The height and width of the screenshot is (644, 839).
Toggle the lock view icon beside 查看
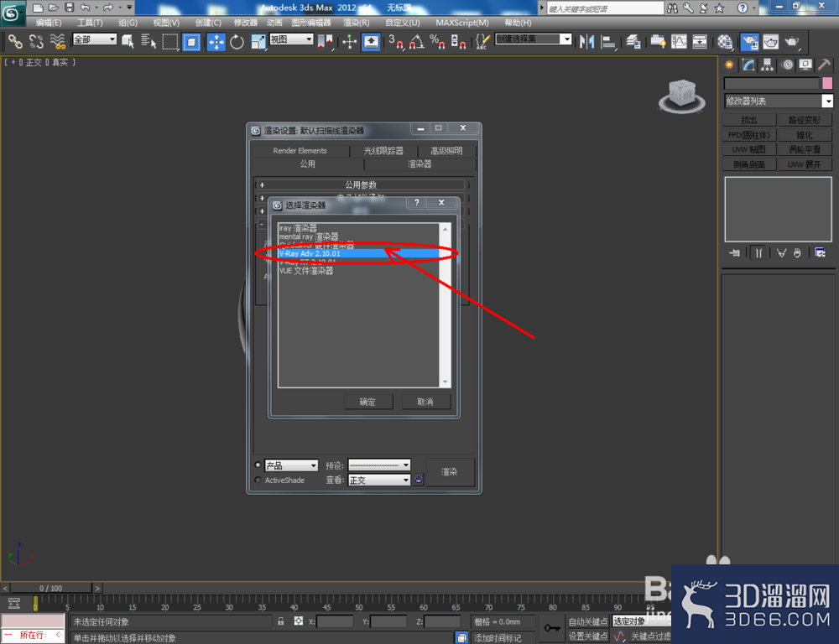point(419,480)
